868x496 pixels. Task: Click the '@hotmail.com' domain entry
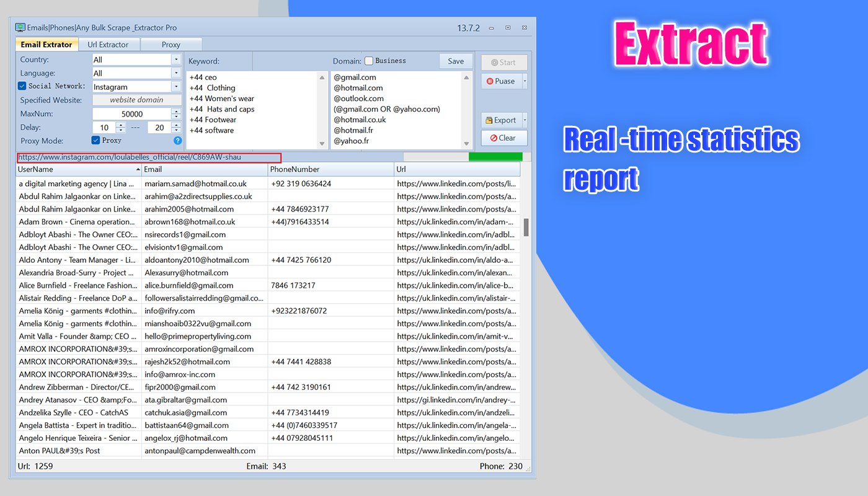pyautogui.click(x=358, y=88)
